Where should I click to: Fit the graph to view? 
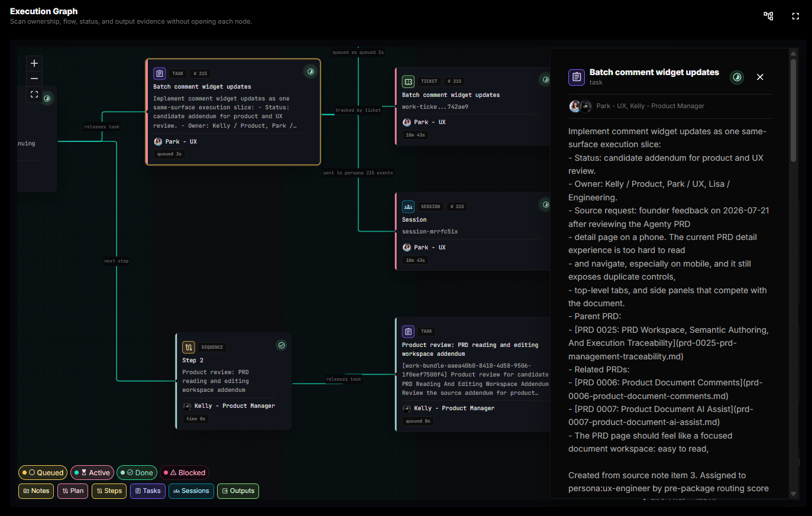click(x=34, y=94)
